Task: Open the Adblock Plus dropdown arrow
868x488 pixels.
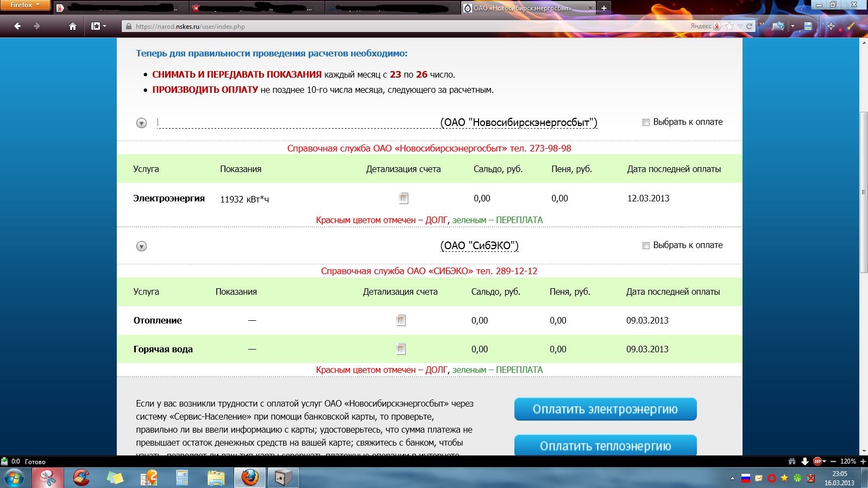Action: tap(825, 461)
